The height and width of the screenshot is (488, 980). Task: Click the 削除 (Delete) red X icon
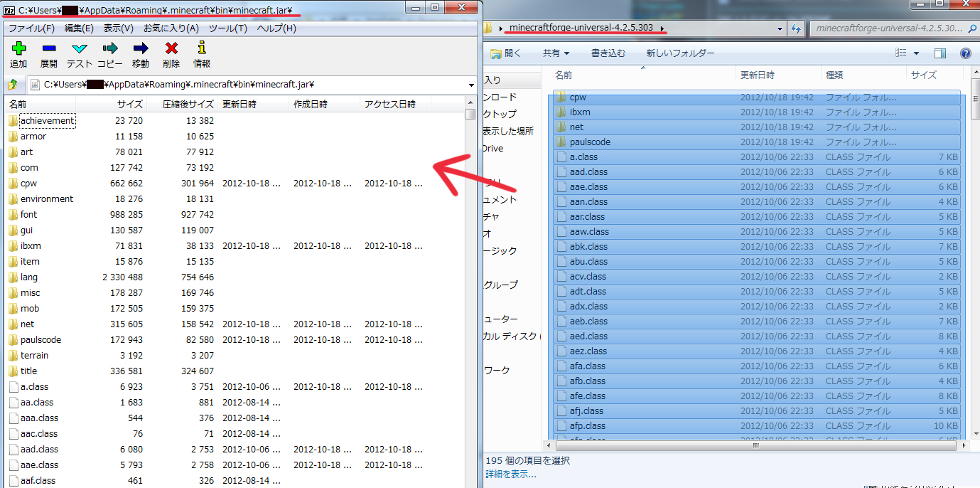(x=171, y=48)
